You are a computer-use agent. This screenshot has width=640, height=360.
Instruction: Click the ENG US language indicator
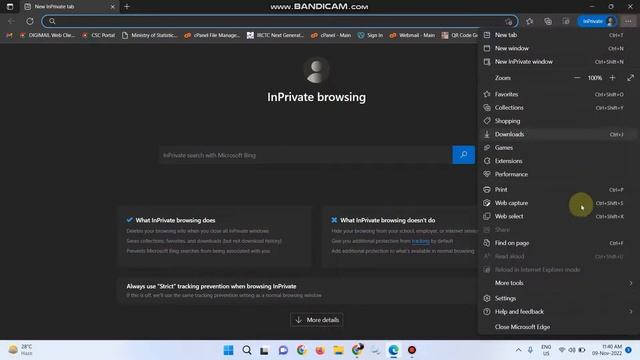(x=546, y=350)
